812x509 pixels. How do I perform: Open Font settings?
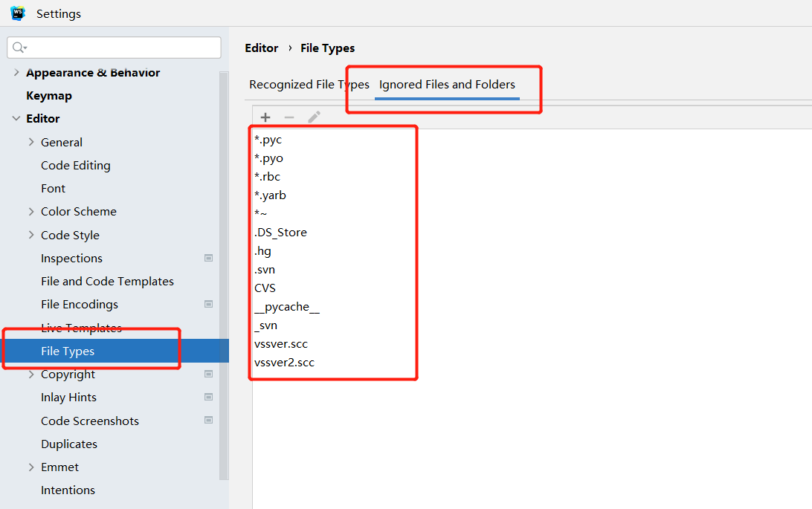coord(53,188)
